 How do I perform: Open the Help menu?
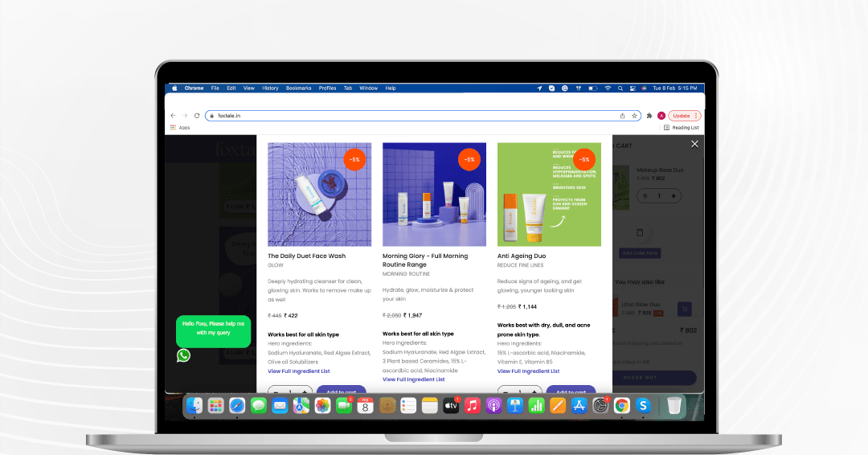(x=391, y=88)
